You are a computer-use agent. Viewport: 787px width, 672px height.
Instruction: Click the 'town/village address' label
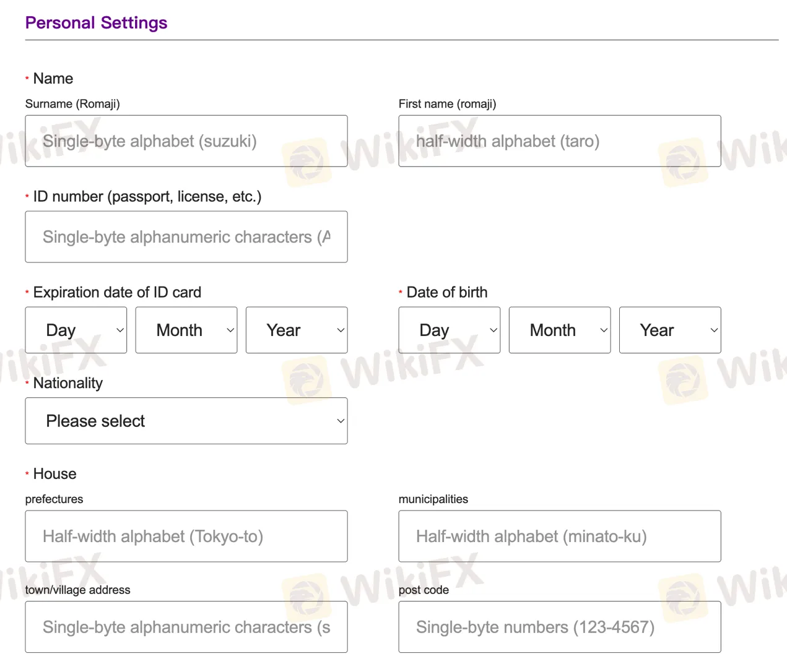(77, 590)
